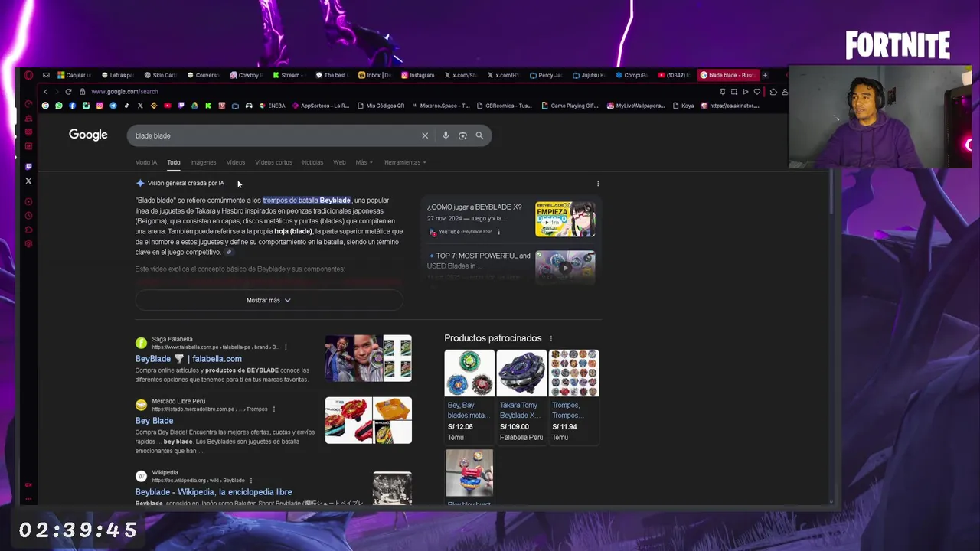Reload the current page
The width and height of the screenshot is (980, 551).
pos(68,92)
